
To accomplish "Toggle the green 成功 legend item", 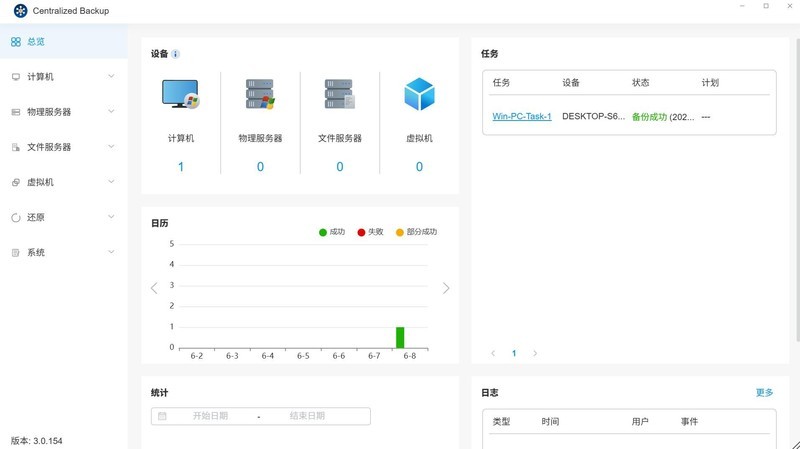I will click(332, 232).
